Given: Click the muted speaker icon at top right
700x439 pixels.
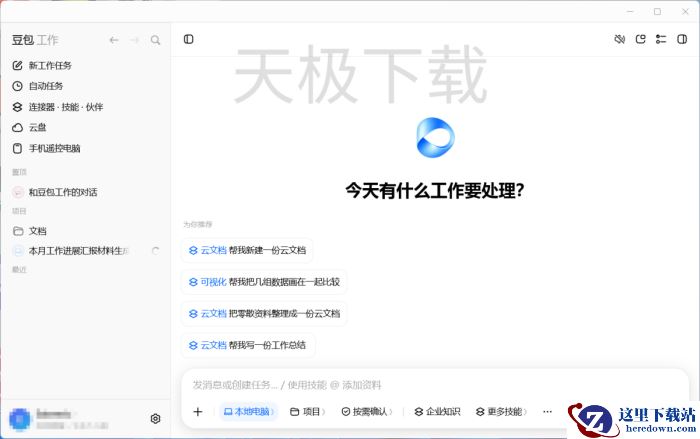Looking at the screenshot, I should pyautogui.click(x=620, y=39).
